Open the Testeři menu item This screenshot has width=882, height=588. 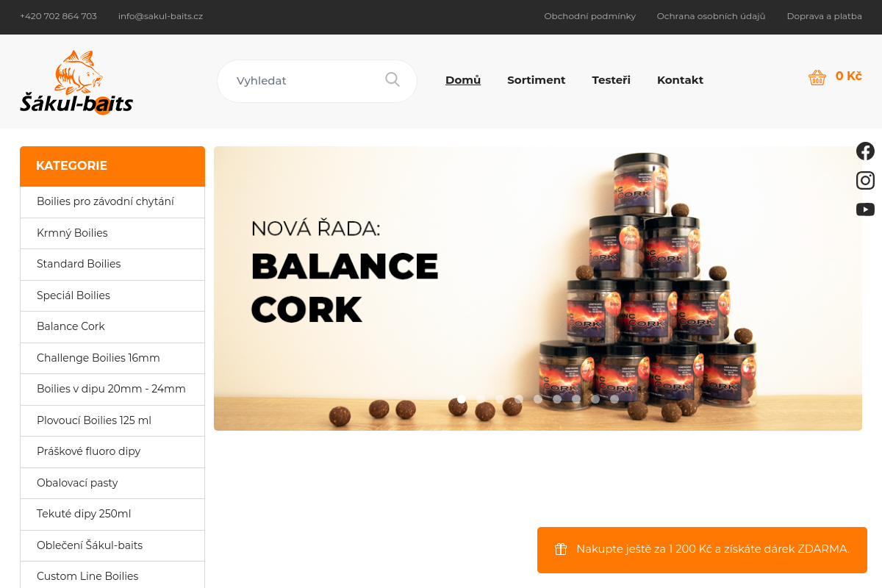[x=612, y=80]
